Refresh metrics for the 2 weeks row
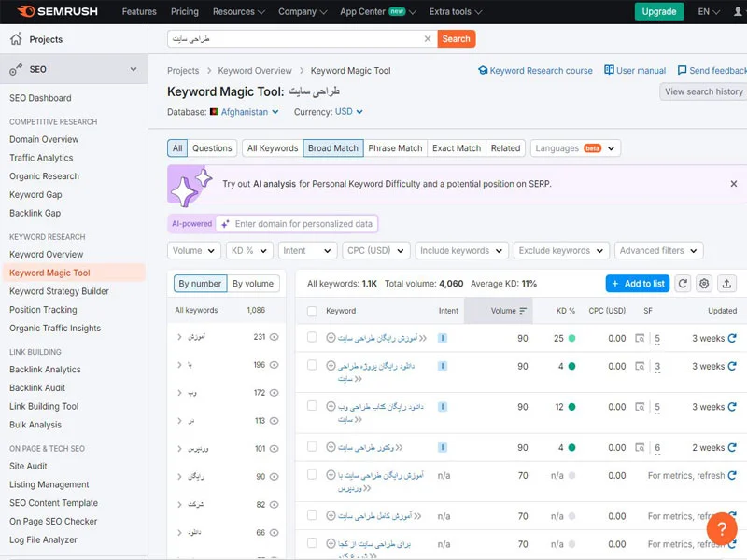Image resolution: width=747 pixels, height=560 pixels. click(x=732, y=448)
